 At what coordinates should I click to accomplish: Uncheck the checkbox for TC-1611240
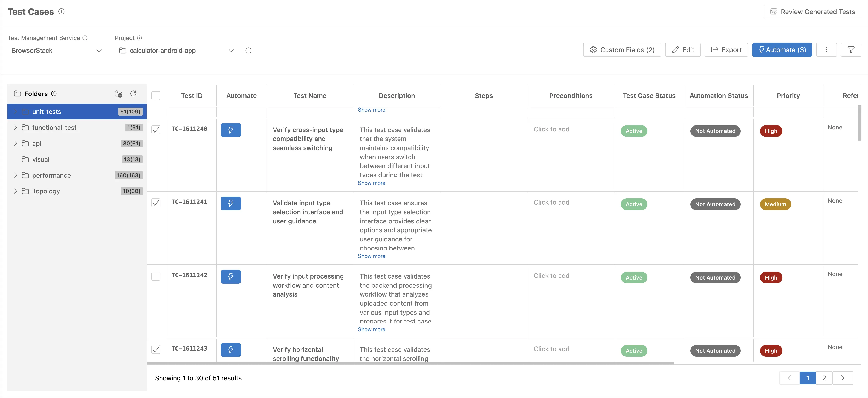pyautogui.click(x=156, y=130)
